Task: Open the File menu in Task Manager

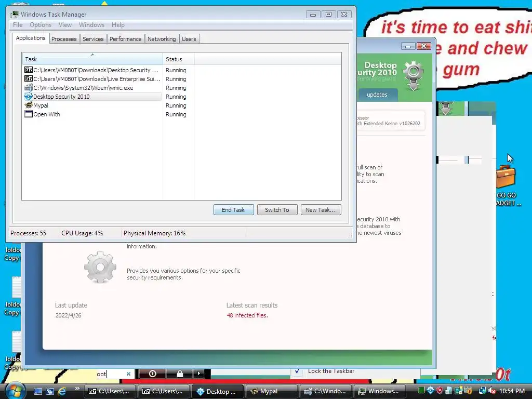Action: pyautogui.click(x=18, y=25)
